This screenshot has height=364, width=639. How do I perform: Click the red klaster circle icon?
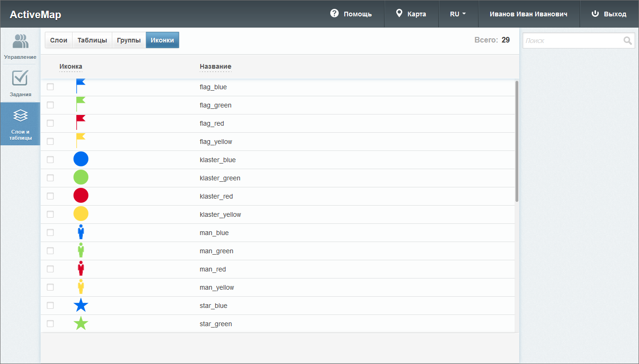(x=81, y=196)
